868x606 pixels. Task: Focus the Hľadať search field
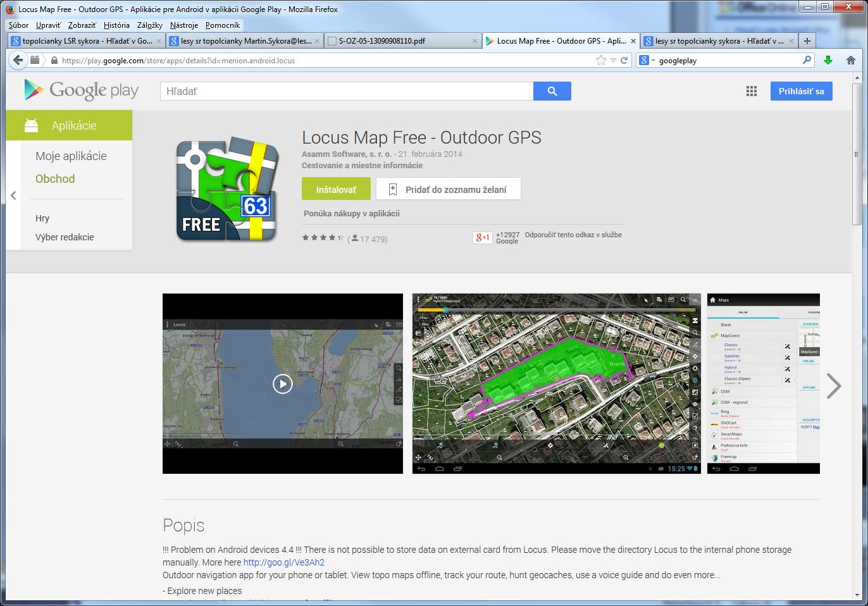point(347,91)
